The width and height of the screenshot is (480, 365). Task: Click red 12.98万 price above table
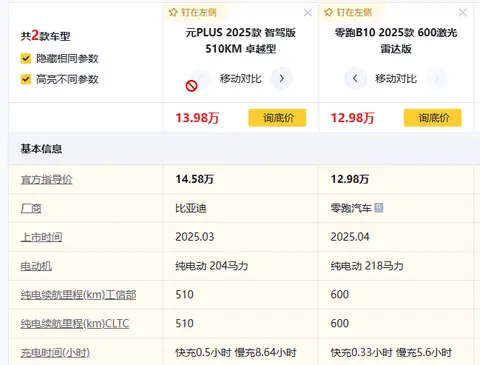(352, 118)
